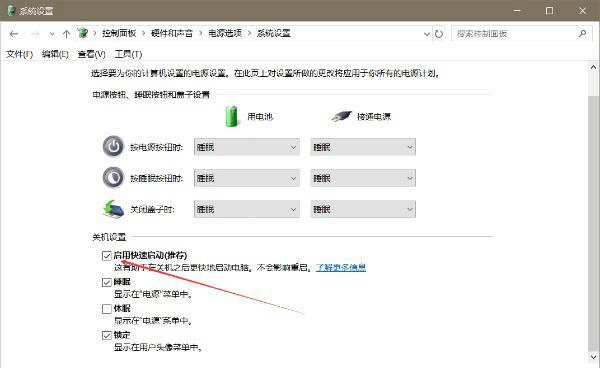600x368 pixels.
Task: Click the forward navigation arrow
Action: tap(35, 34)
